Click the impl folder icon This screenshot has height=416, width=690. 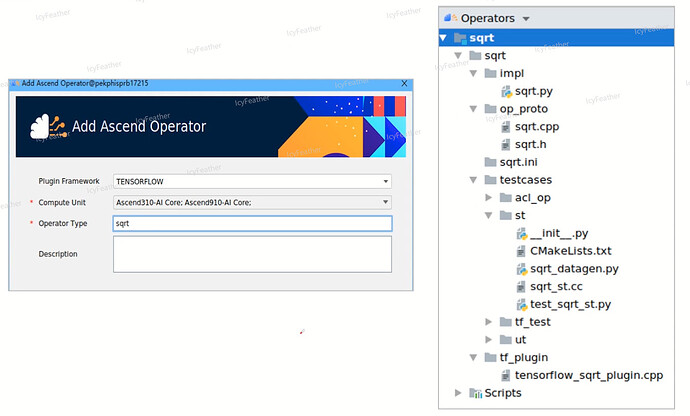pyautogui.click(x=491, y=73)
